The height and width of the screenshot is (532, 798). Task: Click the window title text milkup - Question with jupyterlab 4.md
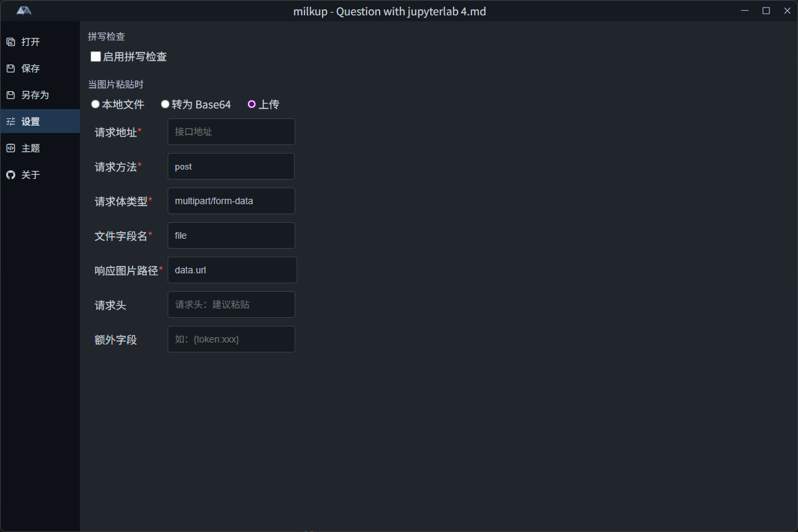coord(390,11)
